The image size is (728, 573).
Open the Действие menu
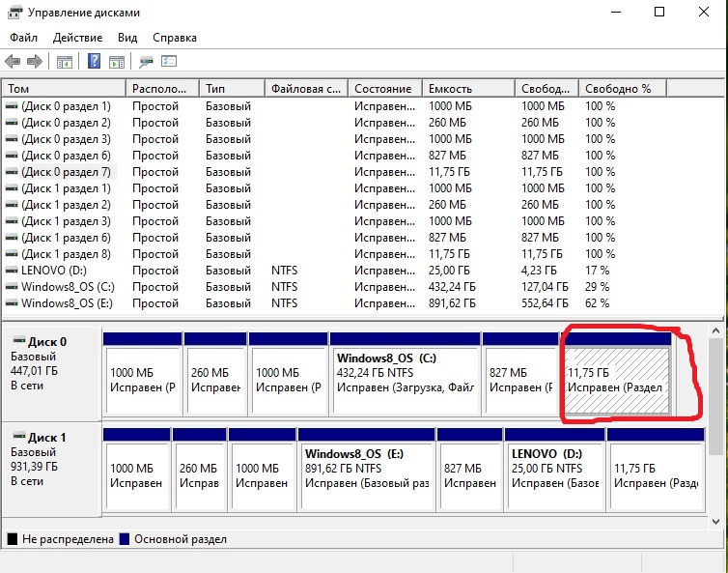(x=78, y=38)
